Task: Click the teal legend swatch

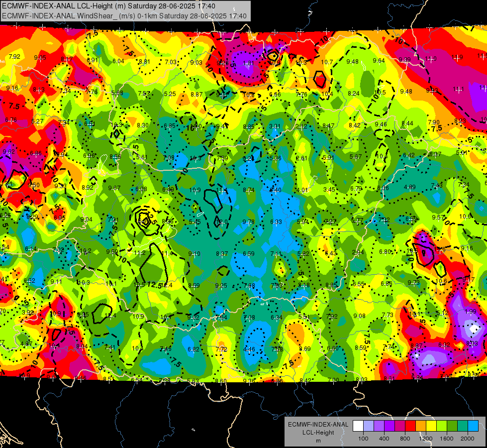Action: click(463, 426)
